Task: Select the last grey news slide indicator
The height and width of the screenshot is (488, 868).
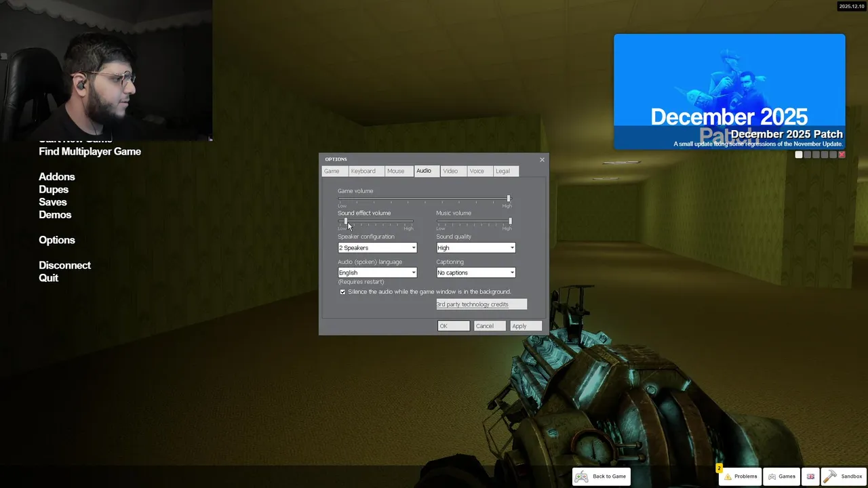Action: (833, 155)
